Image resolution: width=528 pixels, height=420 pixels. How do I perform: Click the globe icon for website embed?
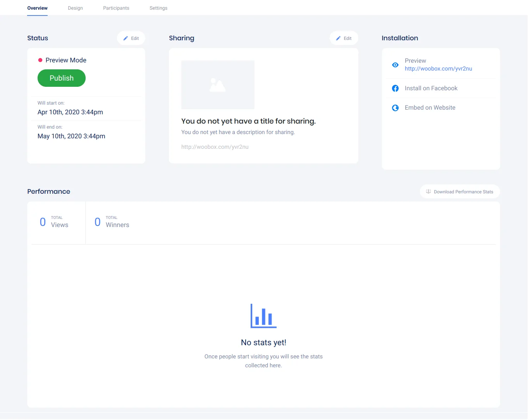point(395,108)
